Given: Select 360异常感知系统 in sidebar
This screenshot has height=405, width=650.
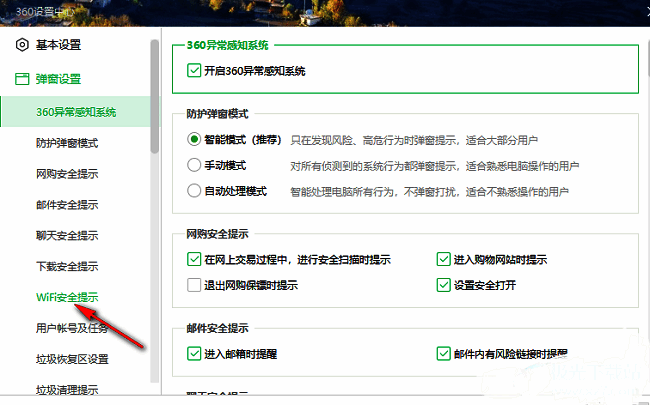Looking at the screenshot, I should click(76, 112).
